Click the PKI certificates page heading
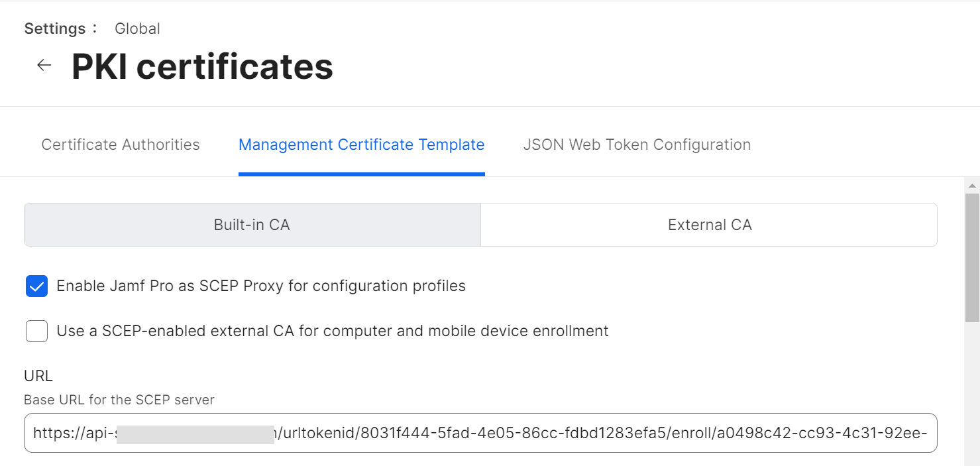This screenshot has width=980, height=466. tap(202, 66)
